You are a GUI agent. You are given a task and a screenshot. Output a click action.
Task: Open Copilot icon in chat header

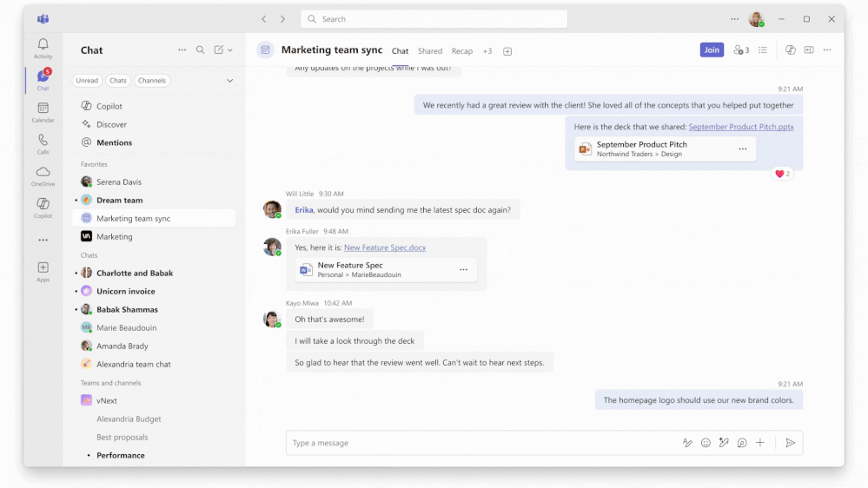click(x=791, y=50)
